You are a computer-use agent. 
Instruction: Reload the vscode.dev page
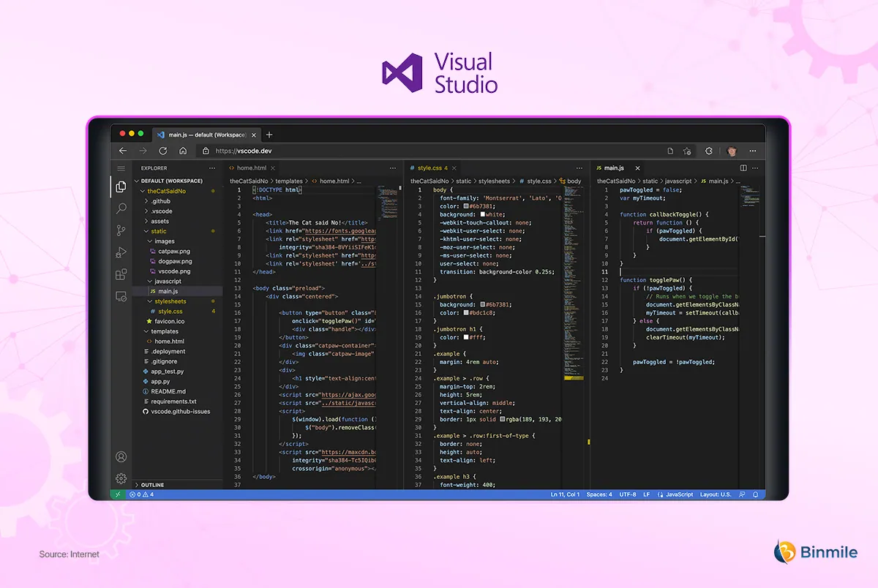[162, 151]
